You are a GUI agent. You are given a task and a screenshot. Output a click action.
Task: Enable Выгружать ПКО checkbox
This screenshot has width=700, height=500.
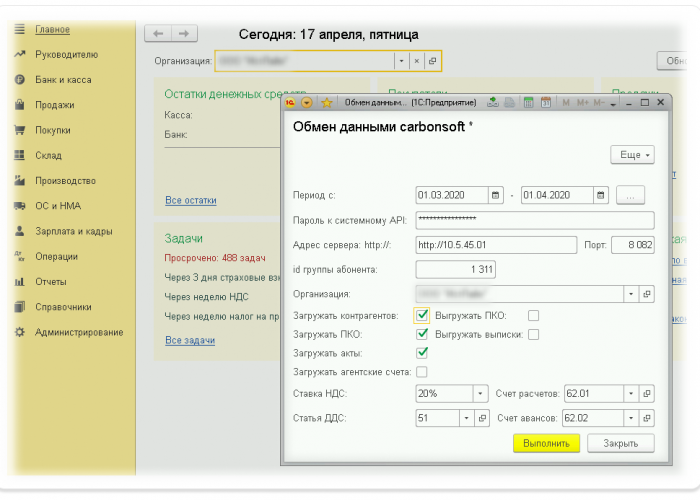[533, 316]
